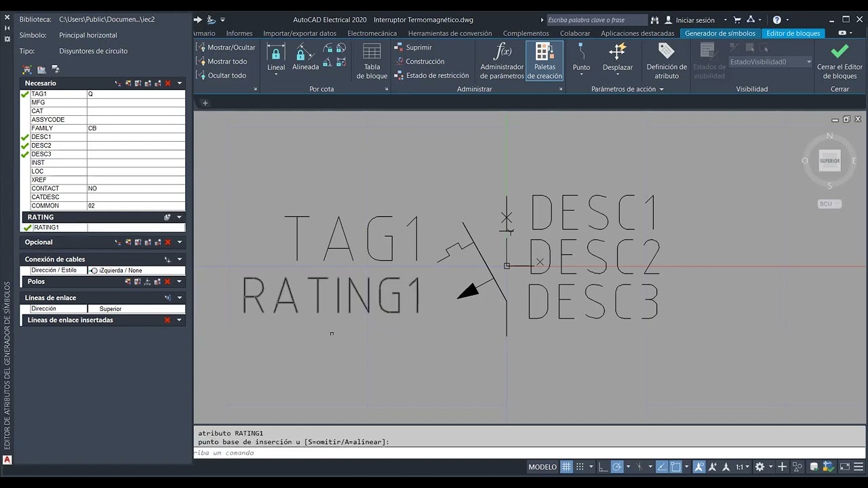The width and height of the screenshot is (868, 488).
Task: Expand Parámetros de acción panel
Action: [627, 89]
